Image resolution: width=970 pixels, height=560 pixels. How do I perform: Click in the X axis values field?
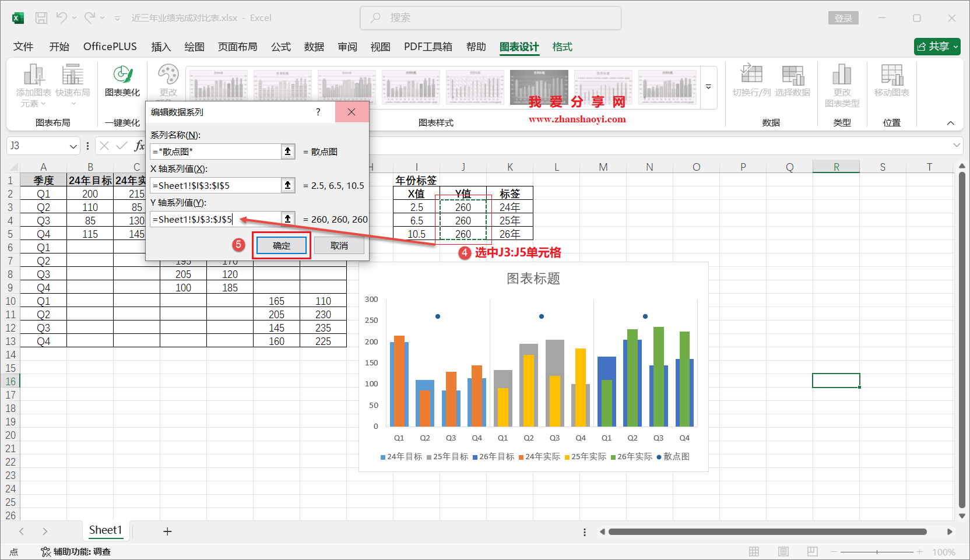point(216,185)
